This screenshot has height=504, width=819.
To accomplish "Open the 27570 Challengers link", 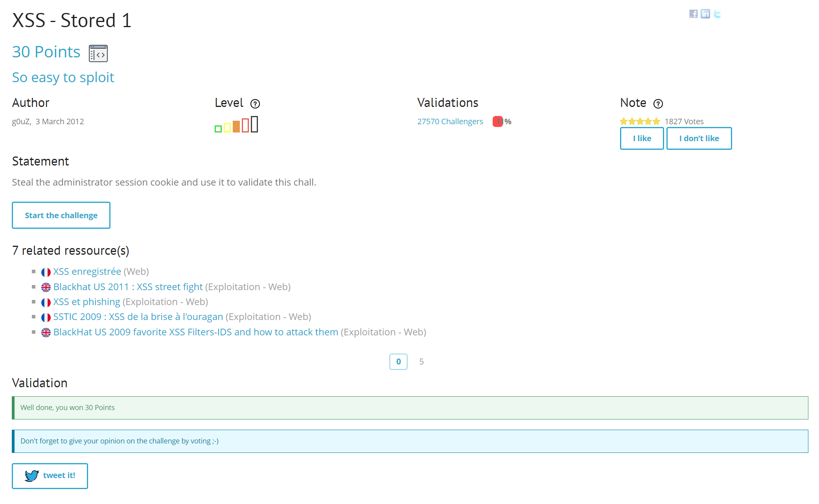I will [450, 121].
